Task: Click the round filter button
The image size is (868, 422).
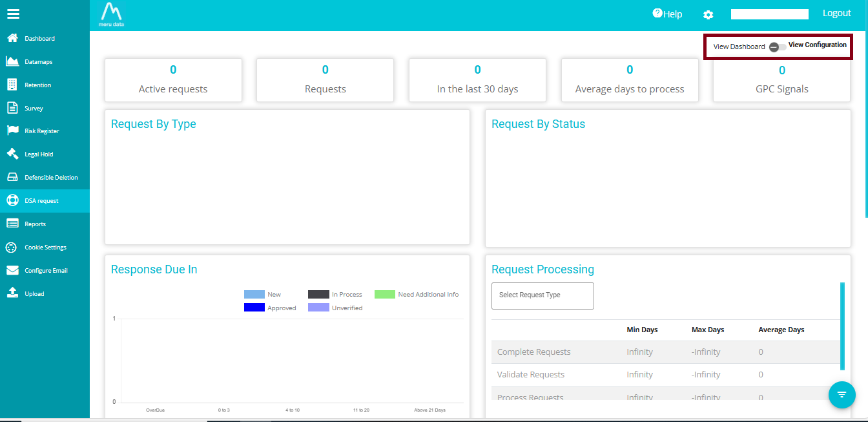Action: pyautogui.click(x=842, y=394)
